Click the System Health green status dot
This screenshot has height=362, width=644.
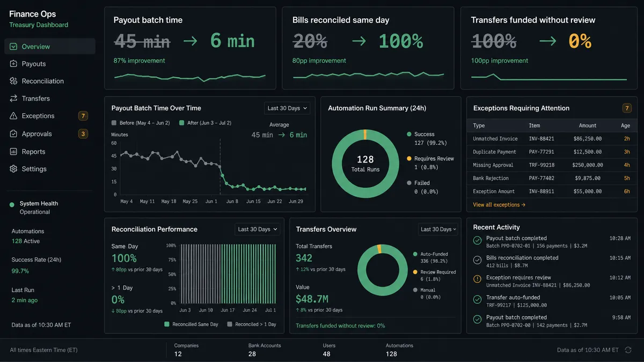tap(12, 204)
